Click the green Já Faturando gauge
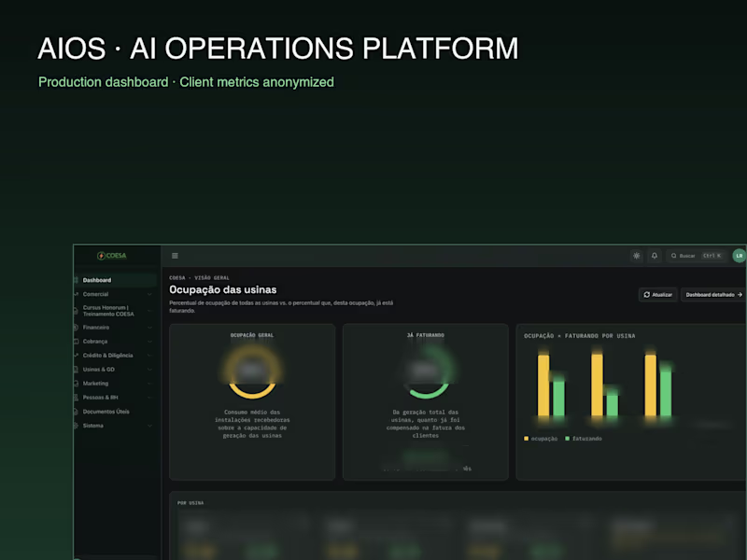 [426, 372]
